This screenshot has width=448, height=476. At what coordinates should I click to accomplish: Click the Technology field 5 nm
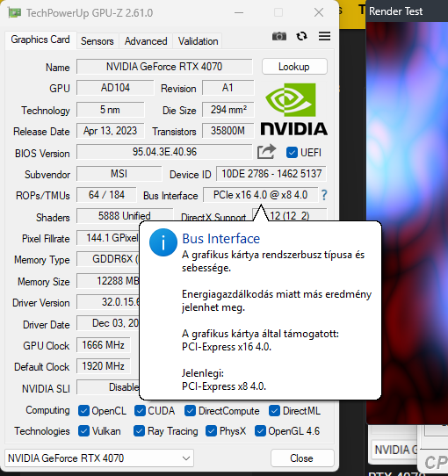[111, 110]
